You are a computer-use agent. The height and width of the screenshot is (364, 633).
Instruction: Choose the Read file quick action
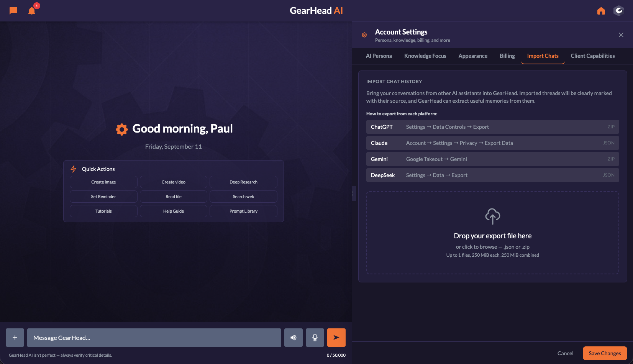click(x=174, y=197)
